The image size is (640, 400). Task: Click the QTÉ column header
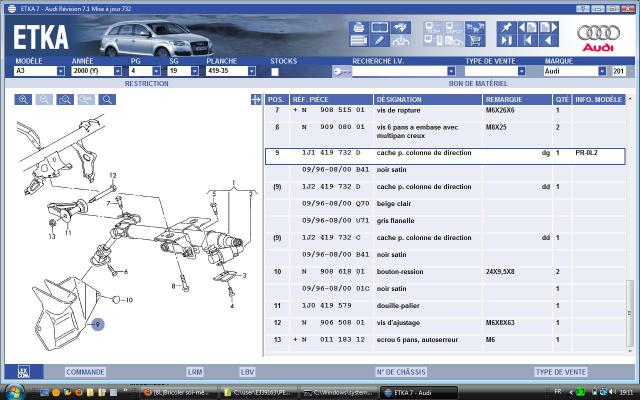(562, 100)
